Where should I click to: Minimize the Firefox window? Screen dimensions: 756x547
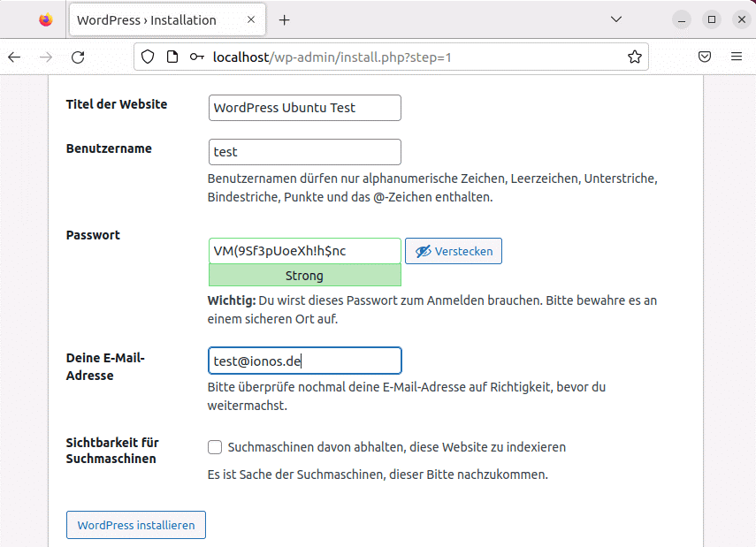pos(681,19)
